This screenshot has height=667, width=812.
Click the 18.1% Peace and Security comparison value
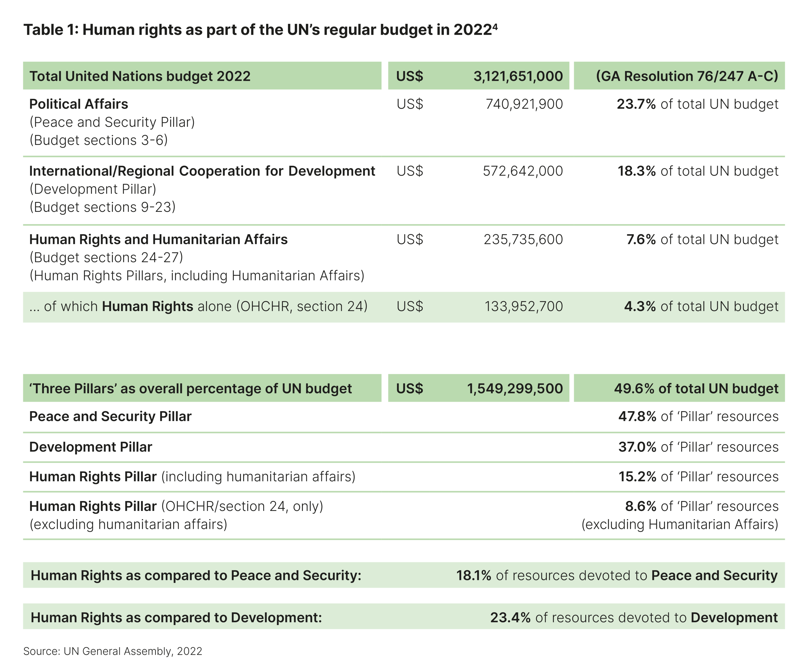coord(474,576)
